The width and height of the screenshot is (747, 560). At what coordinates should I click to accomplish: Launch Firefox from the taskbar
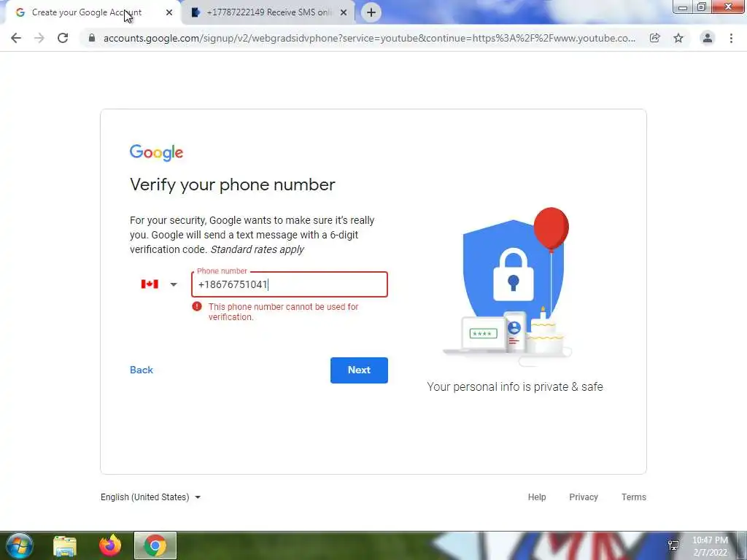point(110,545)
